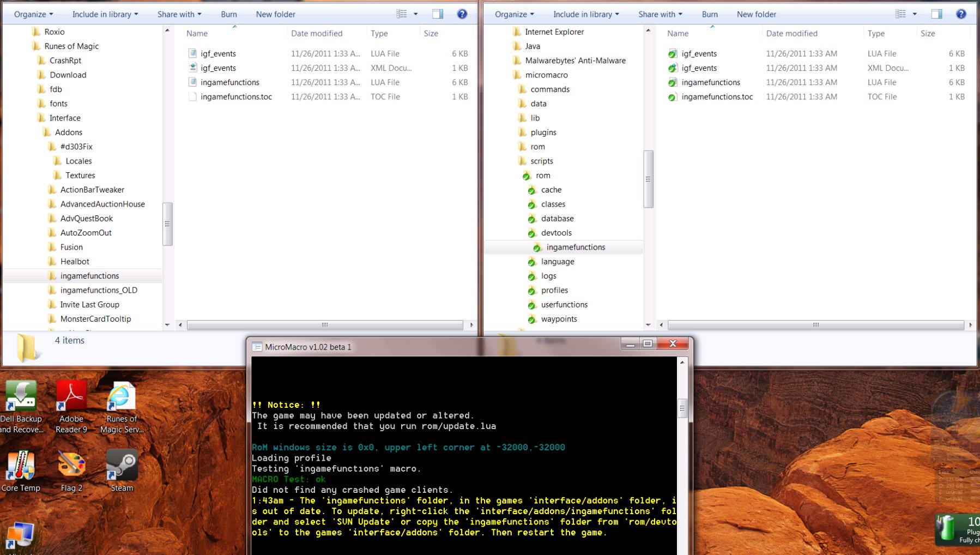Select the waypoints folder in right tree
Image resolution: width=980 pixels, height=555 pixels.
[x=559, y=319]
